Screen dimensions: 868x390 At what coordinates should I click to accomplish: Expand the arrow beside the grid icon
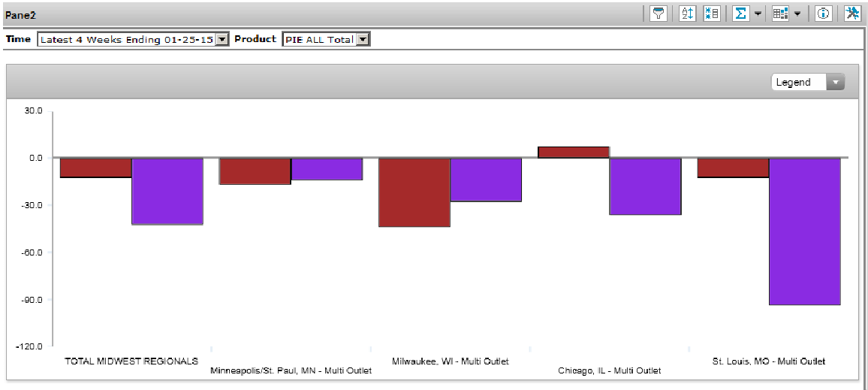pos(797,14)
